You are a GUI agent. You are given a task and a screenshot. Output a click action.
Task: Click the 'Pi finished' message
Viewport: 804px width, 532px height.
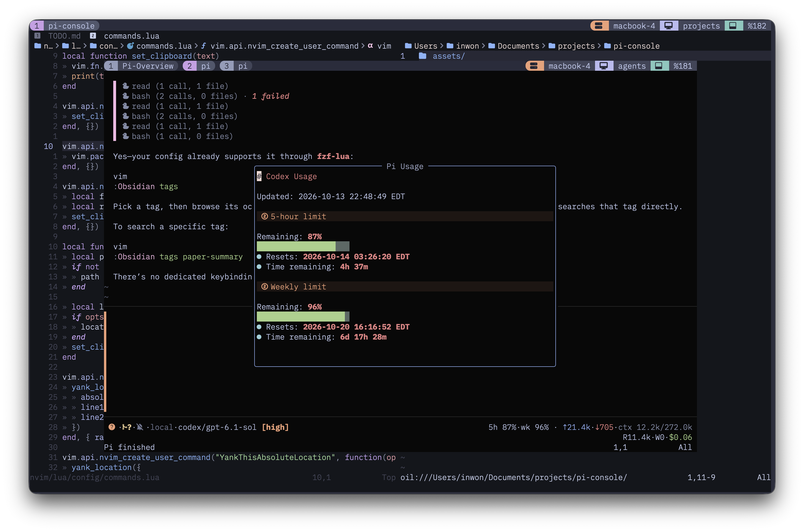click(129, 447)
